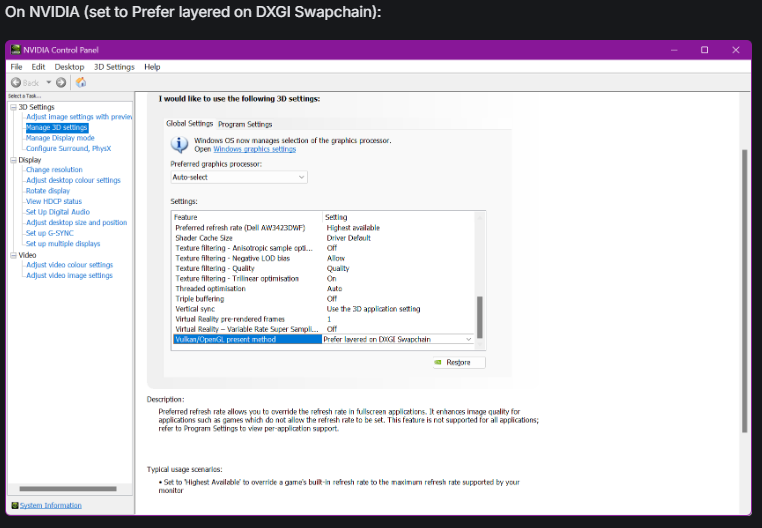The image size is (762, 528).
Task: Open Set up G-SYNC page
Action: tap(50, 233)
